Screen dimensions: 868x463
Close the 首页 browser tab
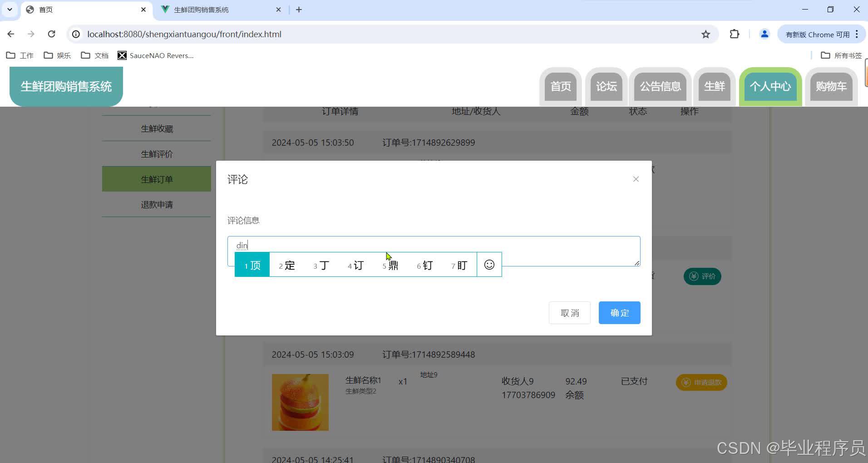[143, 10]
